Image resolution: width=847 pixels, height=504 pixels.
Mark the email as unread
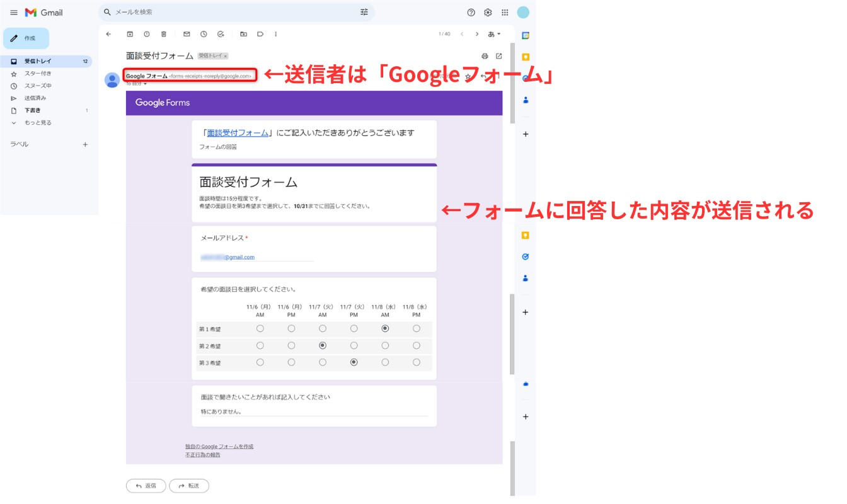pos(187,34)
